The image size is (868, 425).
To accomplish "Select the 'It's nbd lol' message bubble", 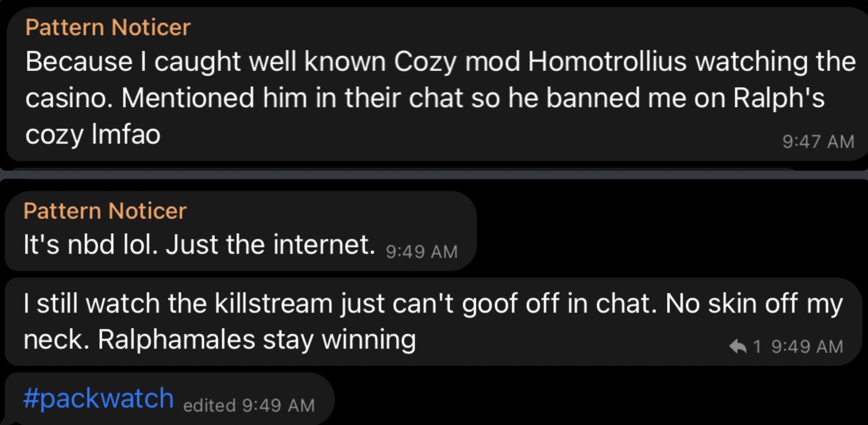I will tap(241, 231).
